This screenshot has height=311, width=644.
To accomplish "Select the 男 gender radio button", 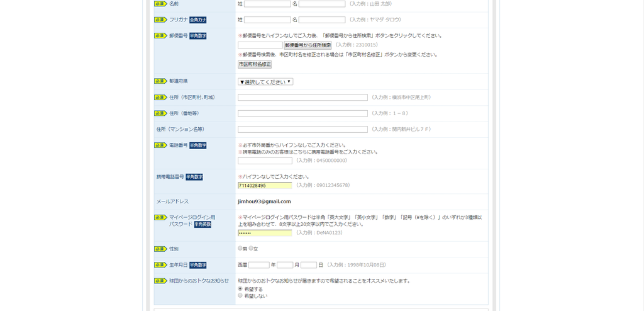I will tap(240, 249).
